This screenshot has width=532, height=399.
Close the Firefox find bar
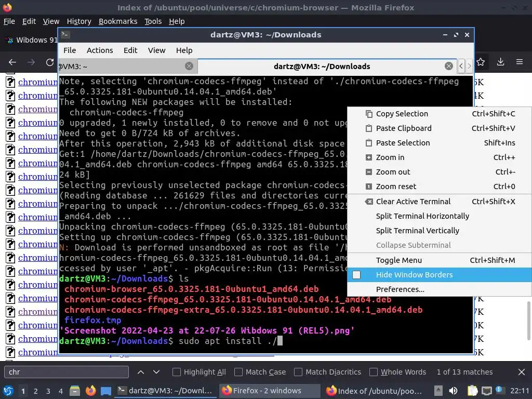[x=522, y=372]
